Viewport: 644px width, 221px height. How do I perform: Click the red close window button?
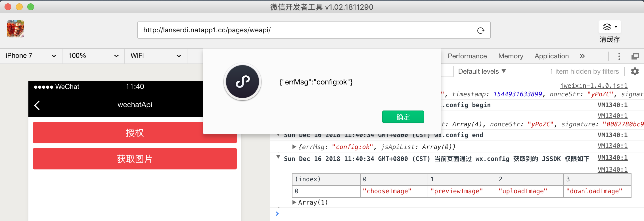click(x=8, y=7)
